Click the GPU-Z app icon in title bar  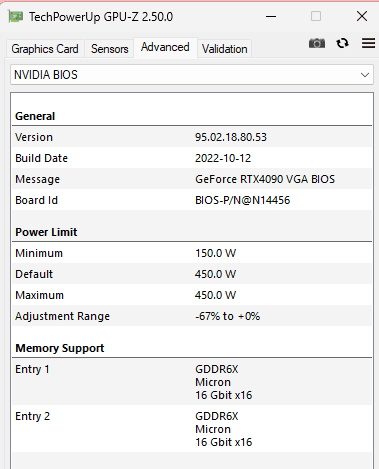coord(16,16)
